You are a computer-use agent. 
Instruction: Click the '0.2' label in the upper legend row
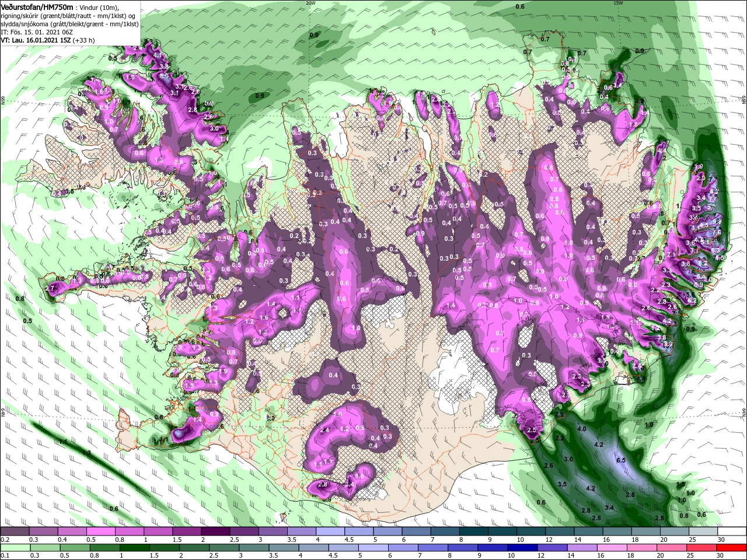(5, 540)
